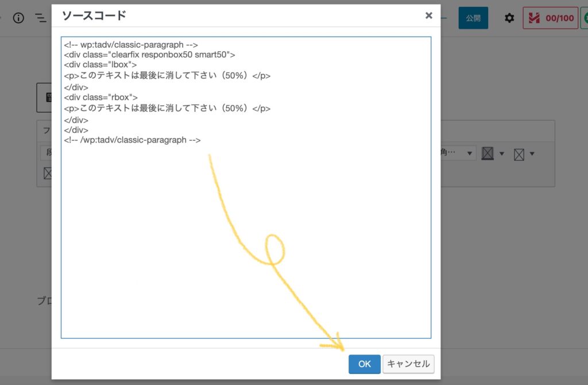Screen dimensions: 588x385
Task: Click the 公開 publish button
Action: pyautogui.click(x=473, y=18)
